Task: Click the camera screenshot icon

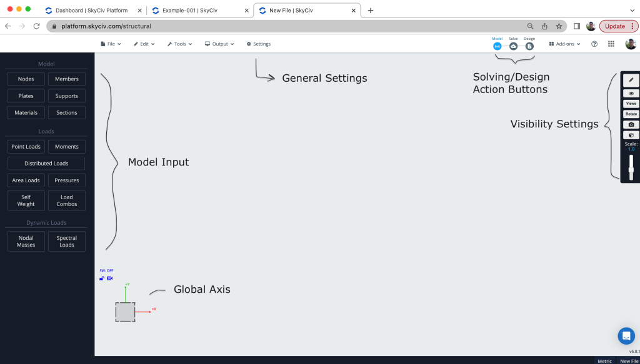Action: (x=631, y=124)
